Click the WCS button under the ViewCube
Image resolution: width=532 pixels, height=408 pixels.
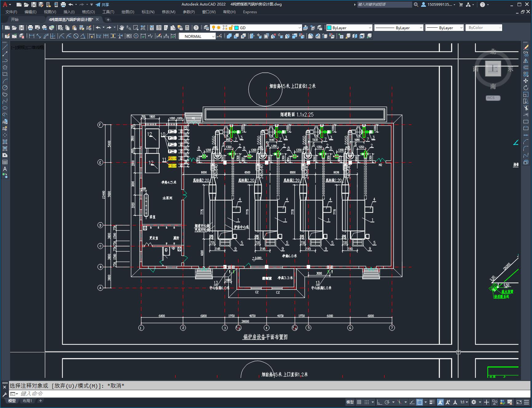[x=493, y=98]
